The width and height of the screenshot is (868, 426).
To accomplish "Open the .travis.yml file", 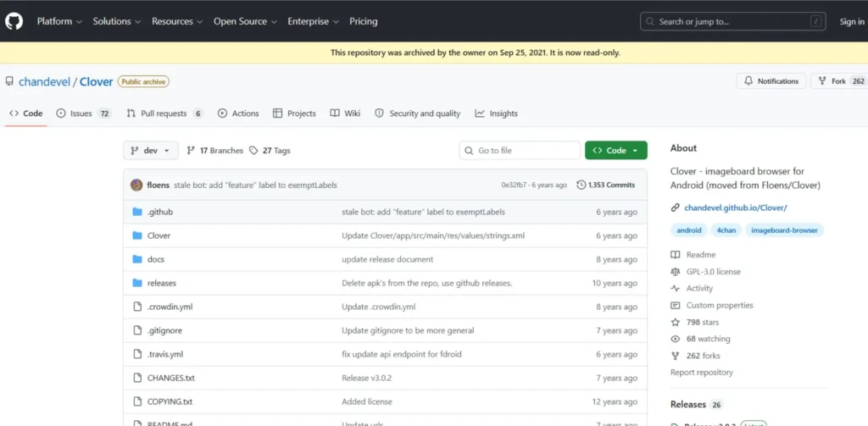I will coord(165,354).
